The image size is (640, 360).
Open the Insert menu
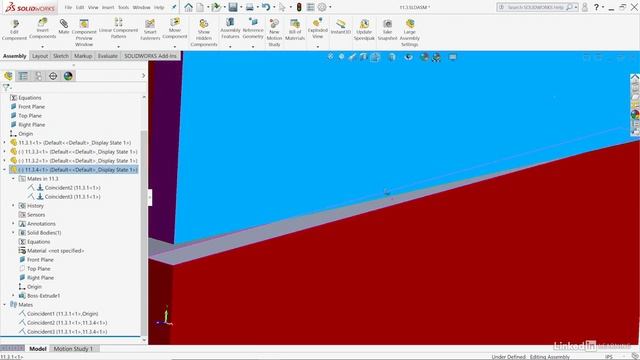tap(108, 7)
